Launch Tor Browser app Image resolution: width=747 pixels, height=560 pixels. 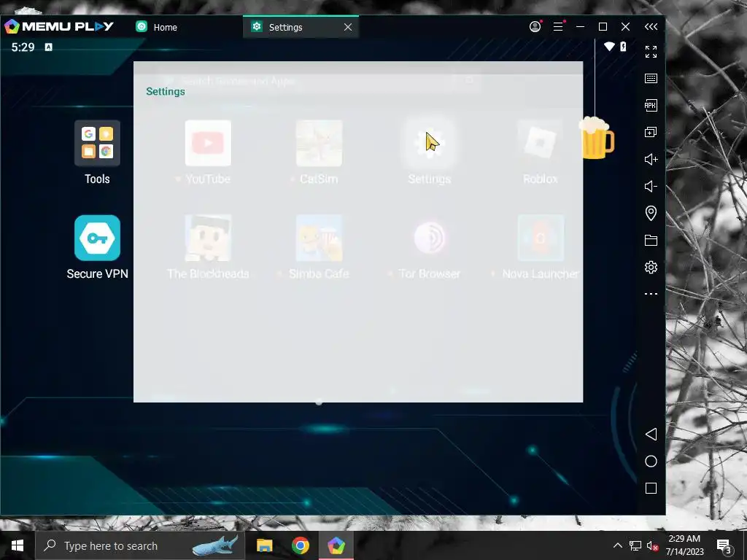pos(430,238)
